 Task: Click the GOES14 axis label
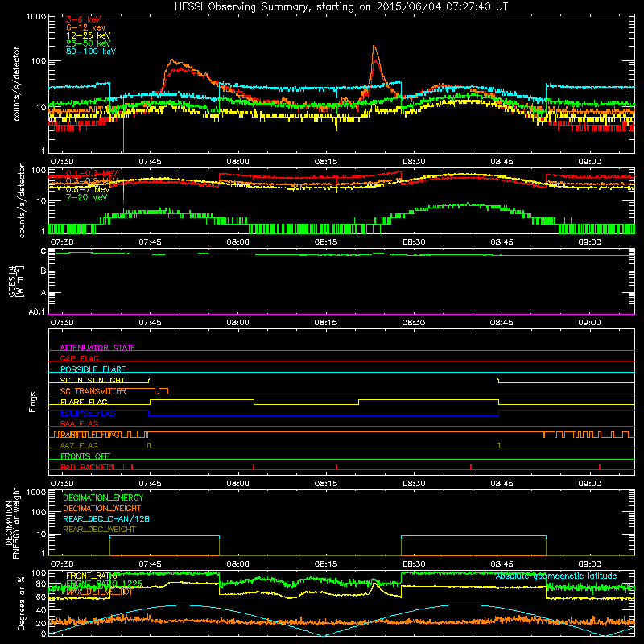pos(16,282)
